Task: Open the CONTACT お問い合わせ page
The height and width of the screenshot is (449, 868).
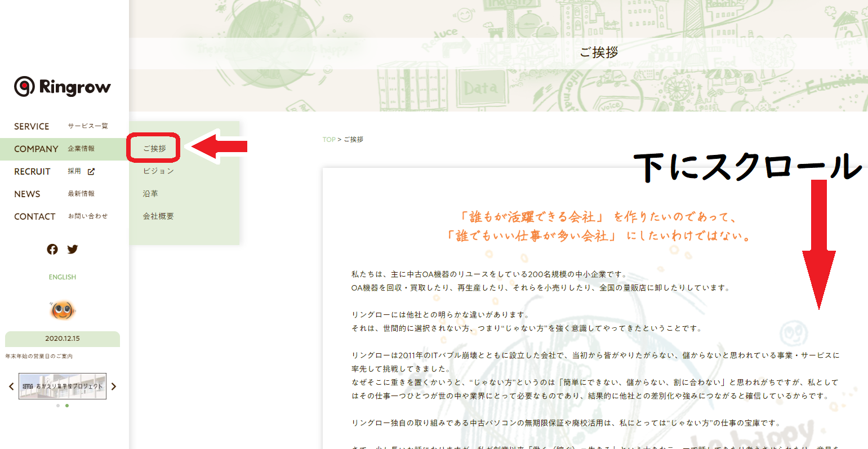Action: [x=34, y=216]
